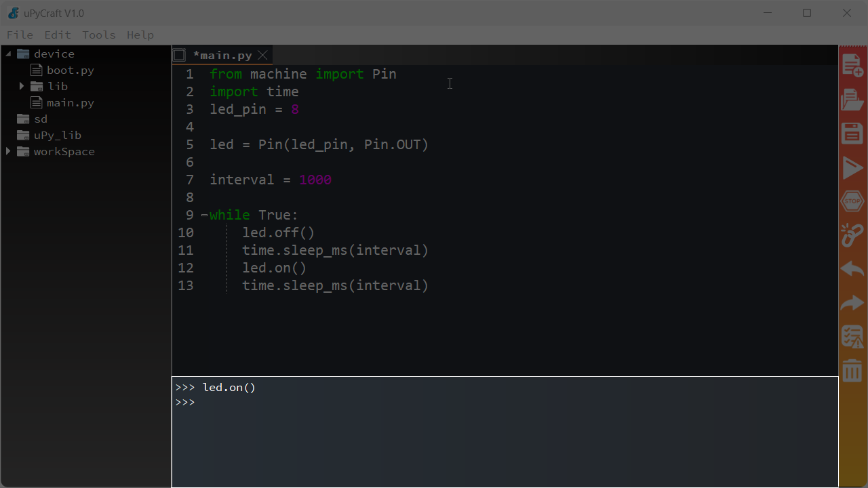Viewport: 868px width, 488px height.
Task: Open the File menu
Action: 20,35
